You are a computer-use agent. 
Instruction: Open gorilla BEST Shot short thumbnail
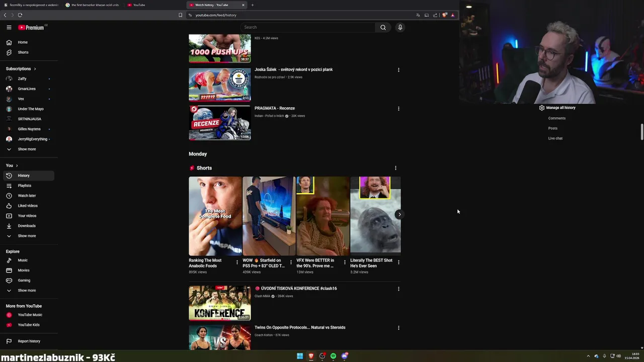click(x=375, y=216)
